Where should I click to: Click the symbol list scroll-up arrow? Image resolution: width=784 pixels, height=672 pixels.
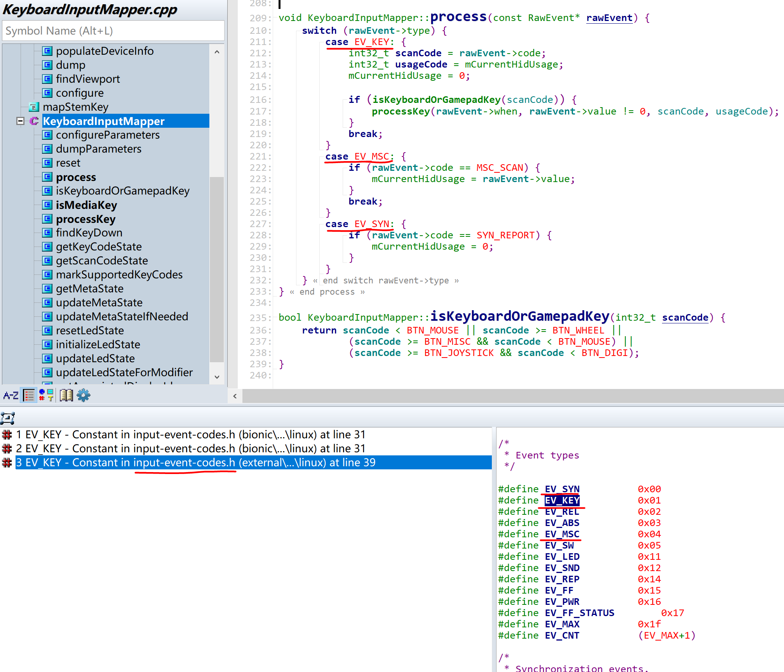pyautogui.click(x=217, y=52)
